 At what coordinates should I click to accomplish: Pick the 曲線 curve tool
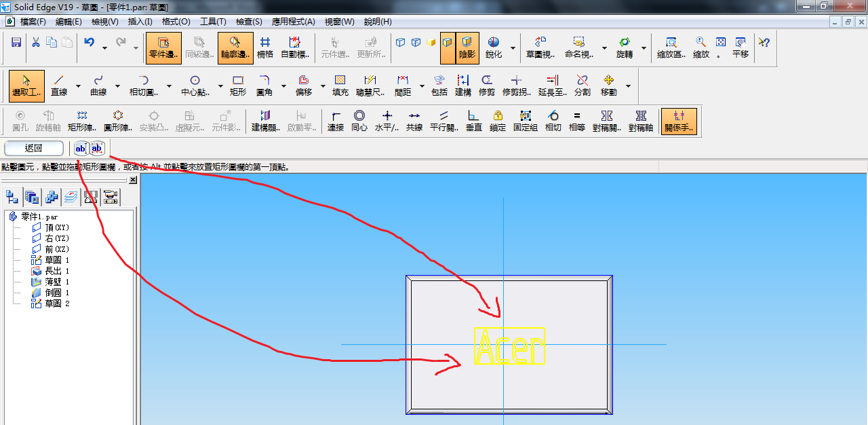[x=98, y=86]
